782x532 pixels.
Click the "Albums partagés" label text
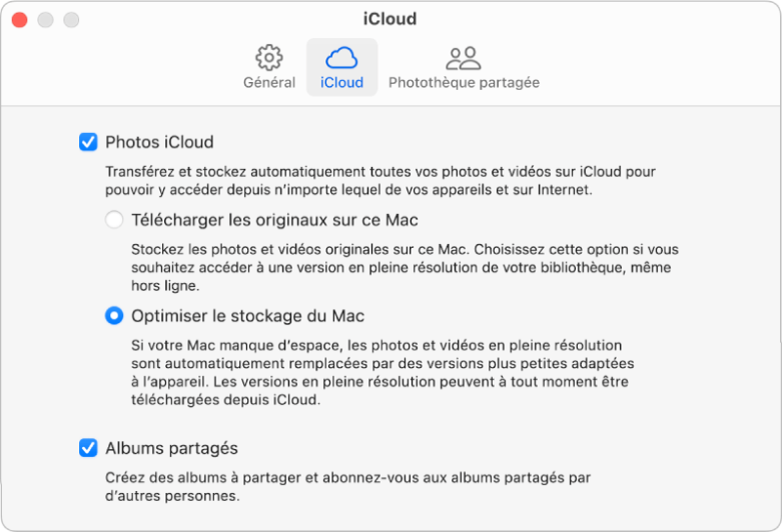(172, 449)
